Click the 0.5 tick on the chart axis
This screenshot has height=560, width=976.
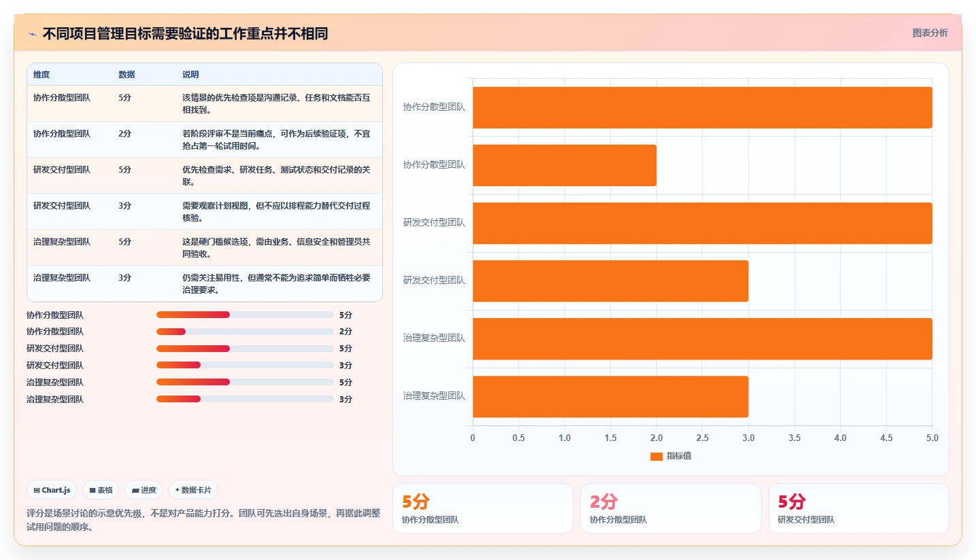pos(519,438)
